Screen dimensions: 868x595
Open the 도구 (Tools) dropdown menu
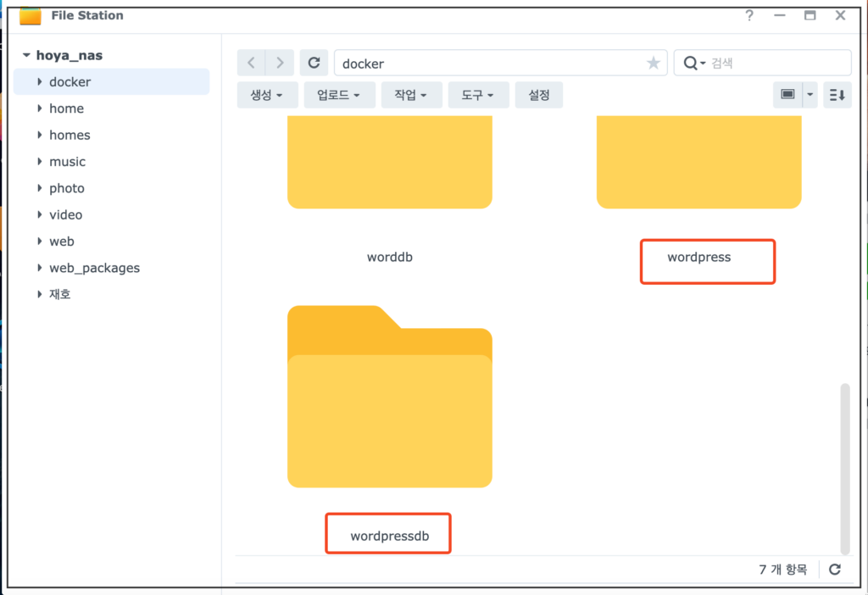pyautogui.click(x=478, y=95)
